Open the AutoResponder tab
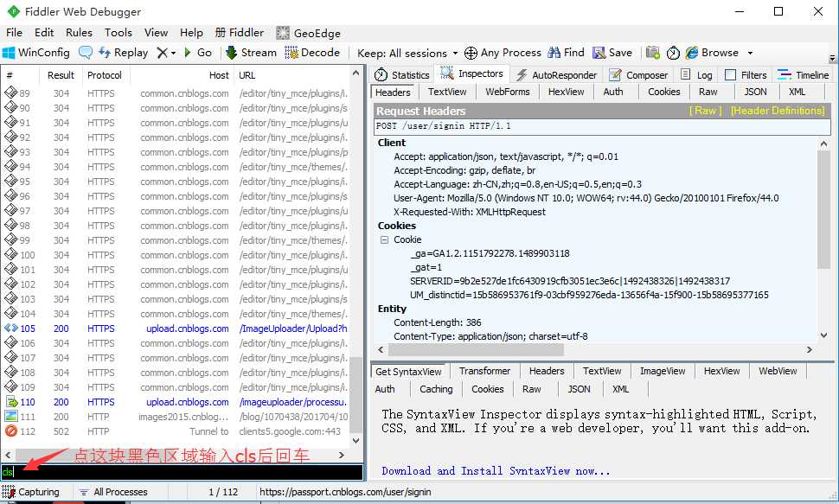This screenshot has height=504, width=839. coord(556,75)
